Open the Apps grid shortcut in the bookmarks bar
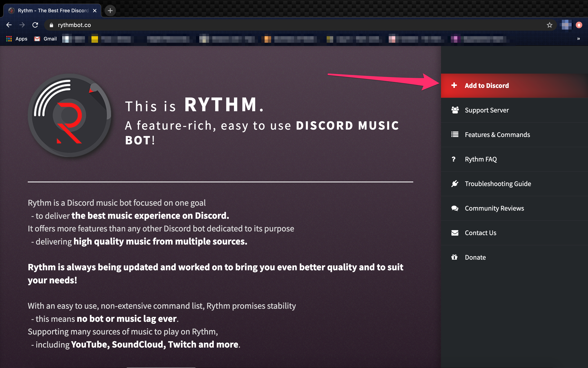588x368 pixels. tap(17, 39)
